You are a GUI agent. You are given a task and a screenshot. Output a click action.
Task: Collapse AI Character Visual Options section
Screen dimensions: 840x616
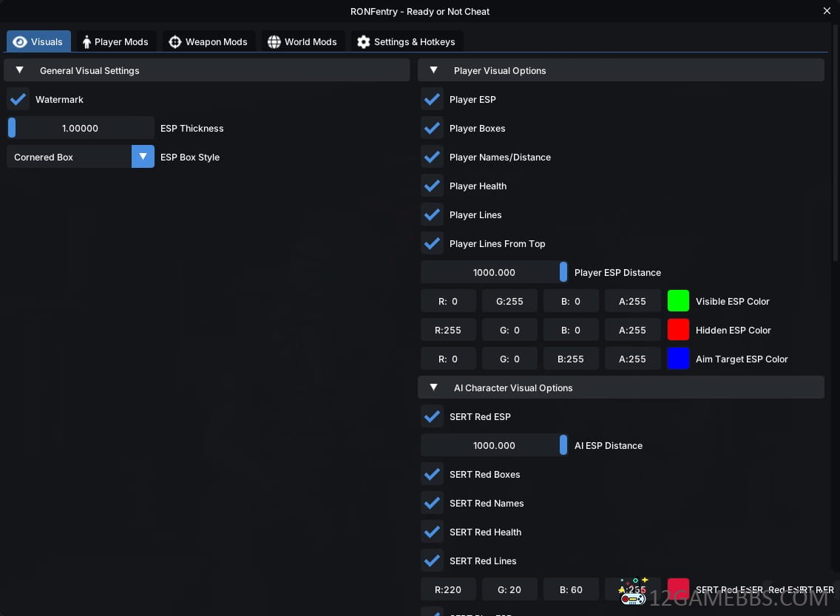pyautogui.click(x=433, y=387)
